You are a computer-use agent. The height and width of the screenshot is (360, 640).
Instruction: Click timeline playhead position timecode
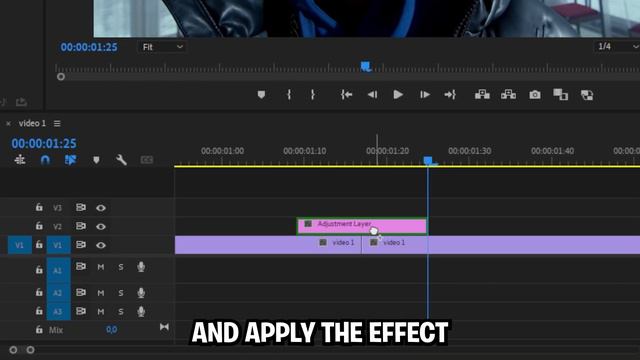44,143
